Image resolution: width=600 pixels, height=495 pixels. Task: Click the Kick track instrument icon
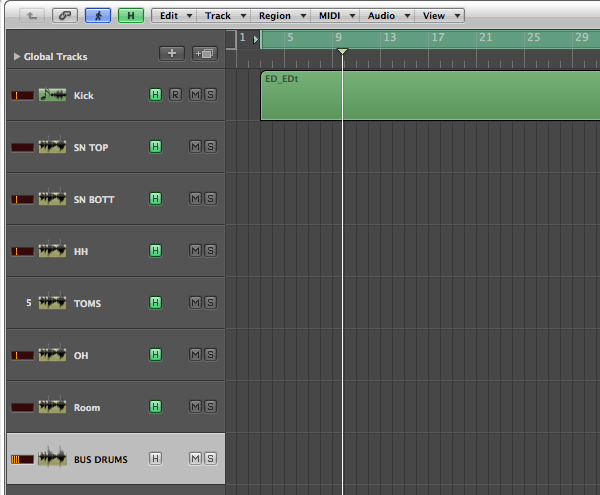(52, 94)
